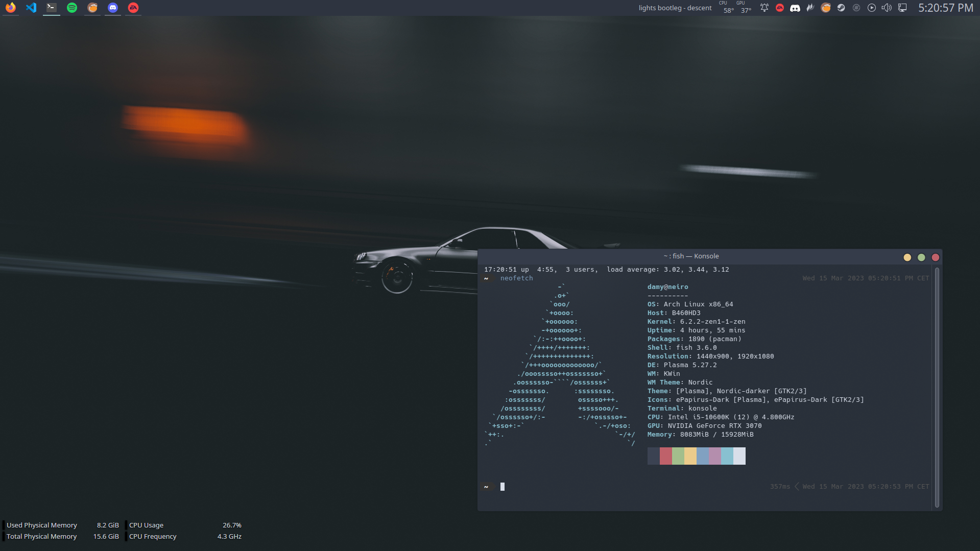Image resolution: width=980 pixels, height=551 pixels.
Task: Click the now-playing title 'lights bootleg - descent'
Action: click(675, 8)
